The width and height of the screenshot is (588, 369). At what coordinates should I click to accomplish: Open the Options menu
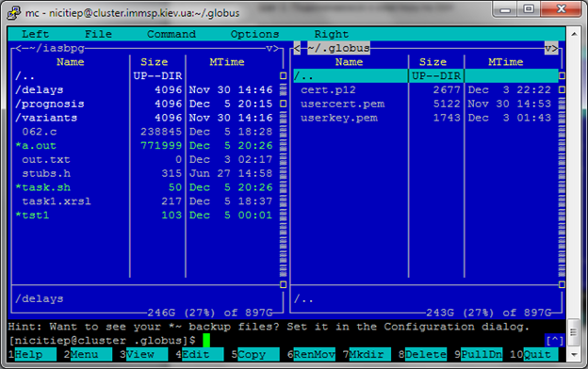pos(254,34)
